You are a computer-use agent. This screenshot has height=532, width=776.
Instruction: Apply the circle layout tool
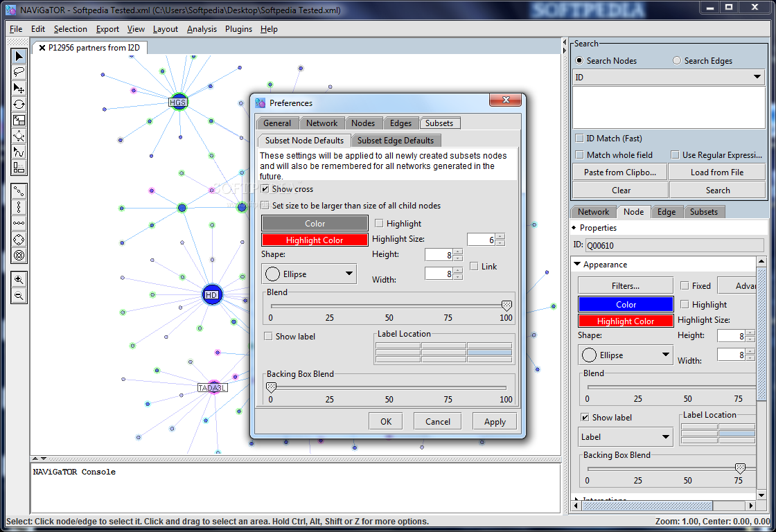coord(19,240)
